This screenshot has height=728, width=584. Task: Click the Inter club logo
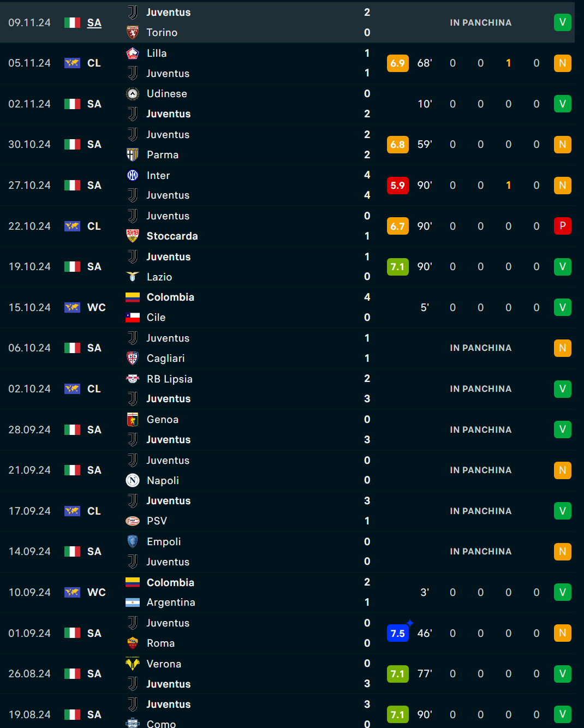(x=133, y=175)
